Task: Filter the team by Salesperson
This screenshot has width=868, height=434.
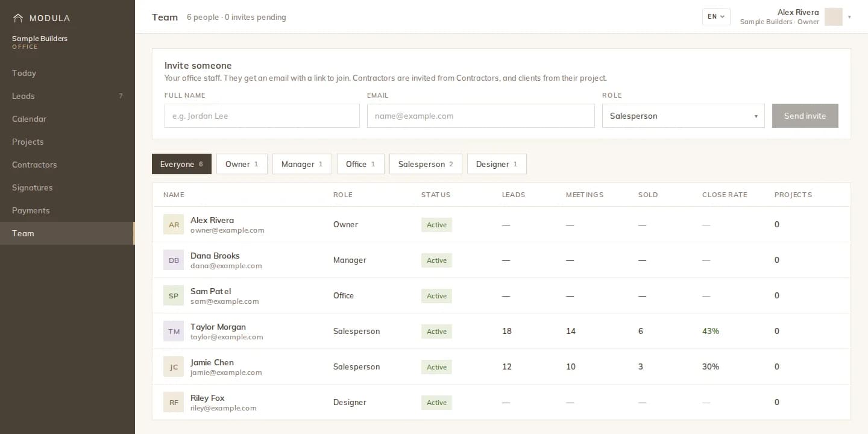Action: [x=426, y=164]
